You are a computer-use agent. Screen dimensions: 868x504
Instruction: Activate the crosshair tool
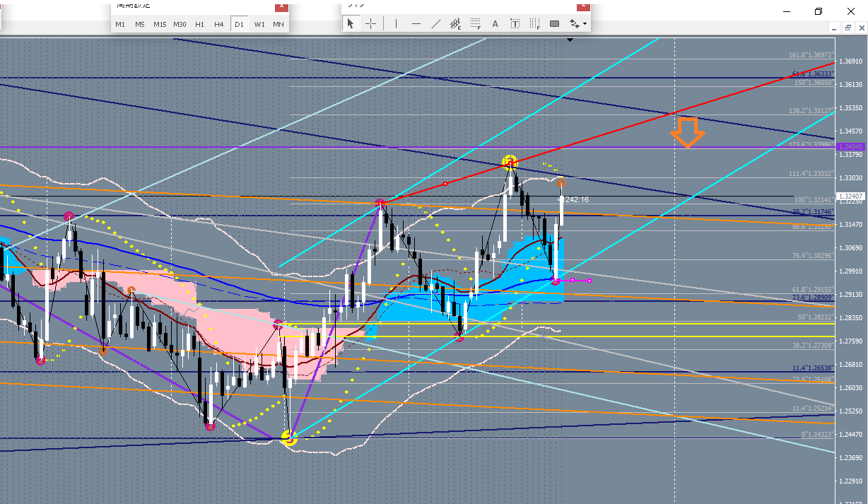[371, 23]
